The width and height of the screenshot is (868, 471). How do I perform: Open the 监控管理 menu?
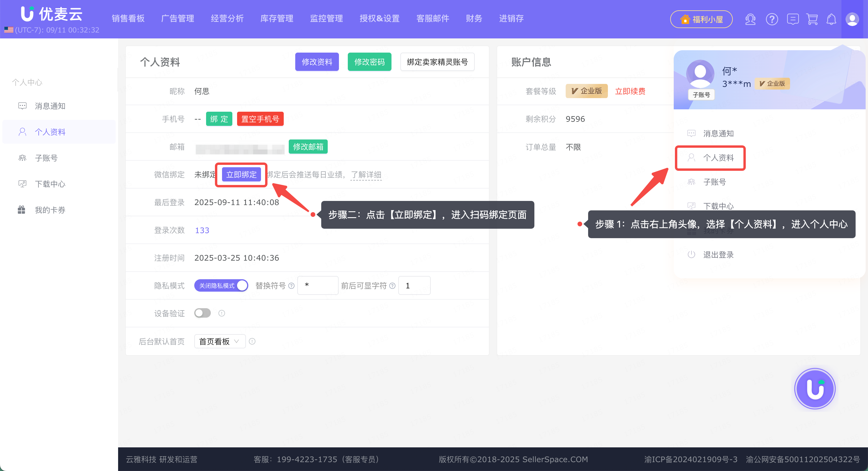326,19
